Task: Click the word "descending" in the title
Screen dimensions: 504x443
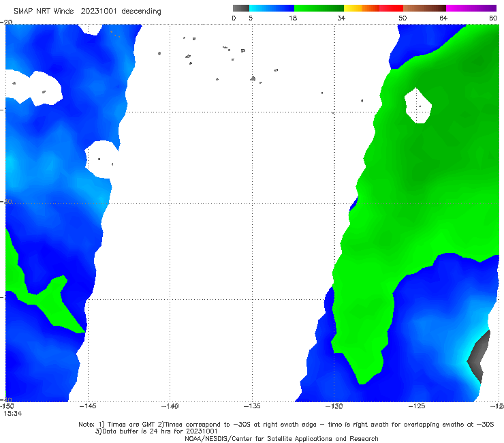Action: click(141, 12)
